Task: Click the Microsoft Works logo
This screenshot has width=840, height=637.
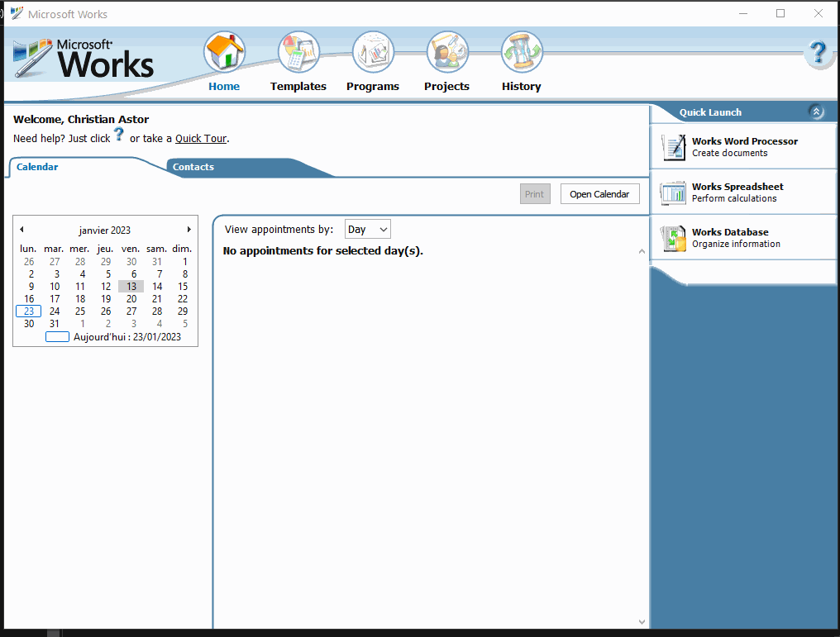Action: (84, 59)
